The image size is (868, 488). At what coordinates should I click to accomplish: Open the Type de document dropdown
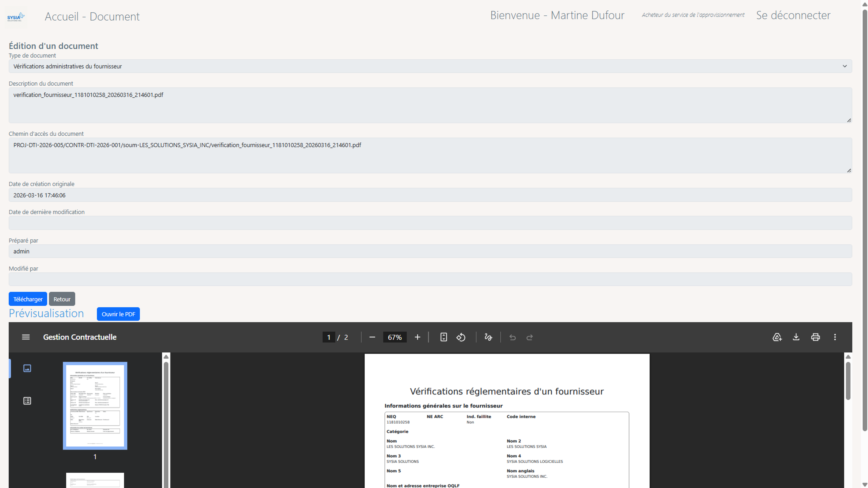pos(430,66)
